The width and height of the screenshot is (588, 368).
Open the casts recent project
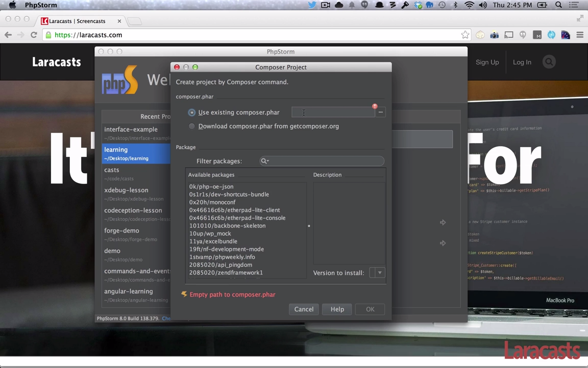pos(136,173)
